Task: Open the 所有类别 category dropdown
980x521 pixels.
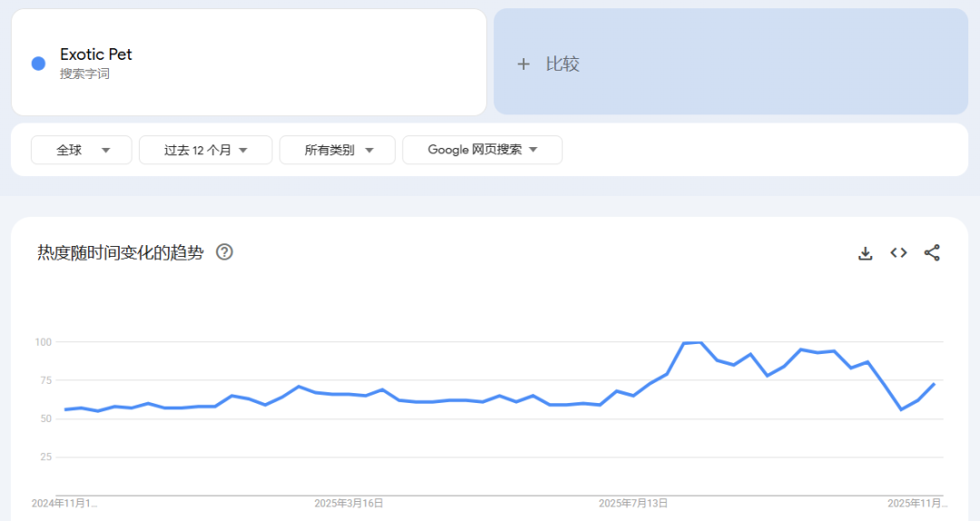Action: 338,150
